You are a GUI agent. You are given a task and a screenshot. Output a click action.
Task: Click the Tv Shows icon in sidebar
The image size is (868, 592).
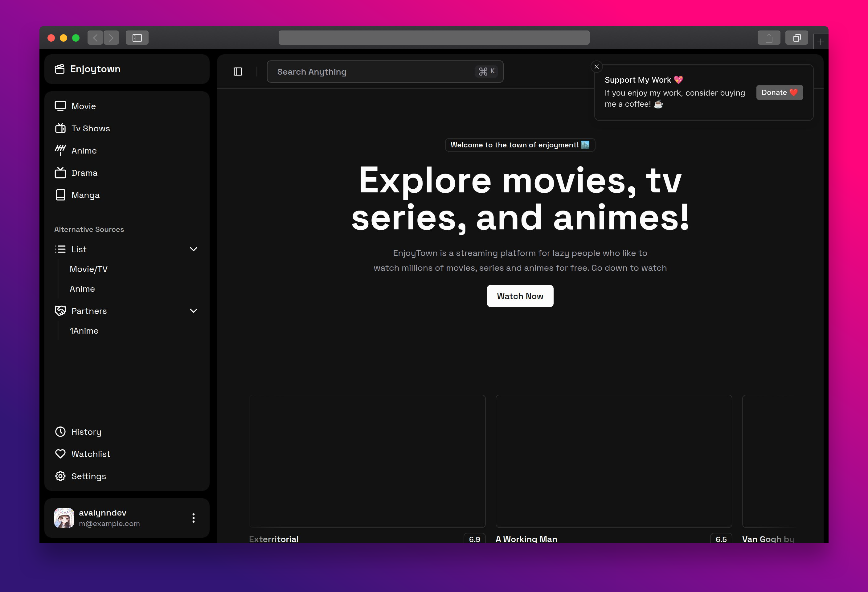coord(60,129)
